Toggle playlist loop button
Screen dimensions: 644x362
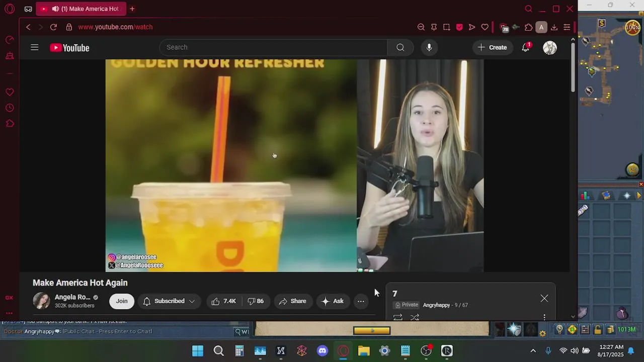tap(397, 317)
